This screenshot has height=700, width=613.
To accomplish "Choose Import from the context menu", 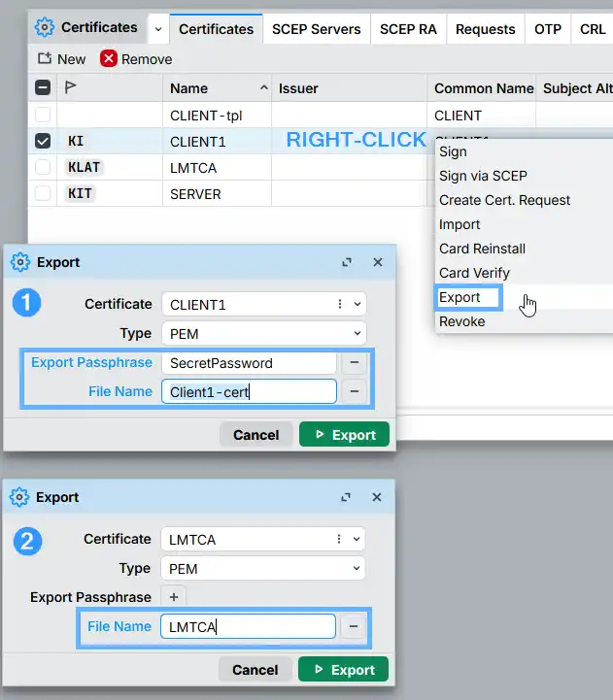I will pyautogui.click(x=524, y=224).
